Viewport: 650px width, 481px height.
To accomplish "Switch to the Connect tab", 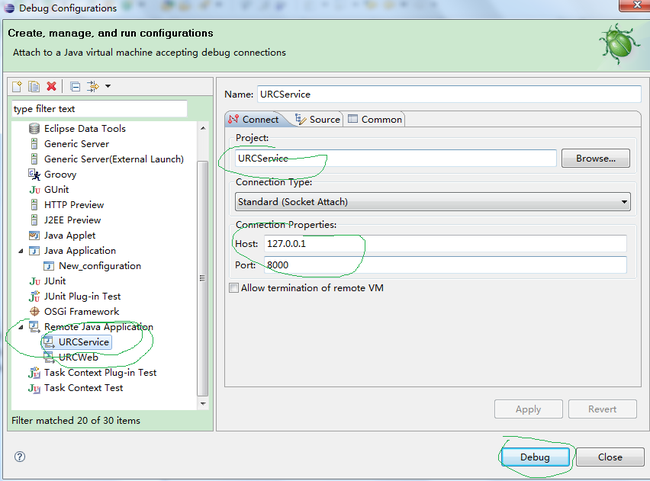I will click(x=254, y=119).
